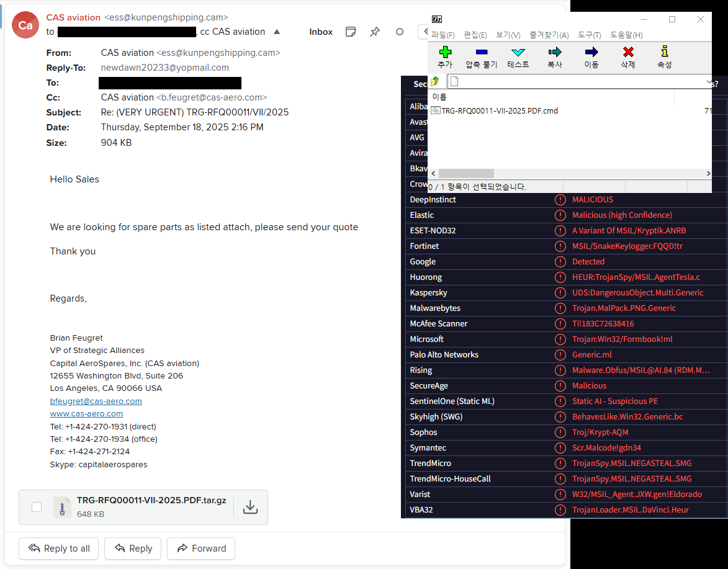Click the up-folder icon in 7-Zip
This screenshot has width=728, height=569.
tap(436, 81)
